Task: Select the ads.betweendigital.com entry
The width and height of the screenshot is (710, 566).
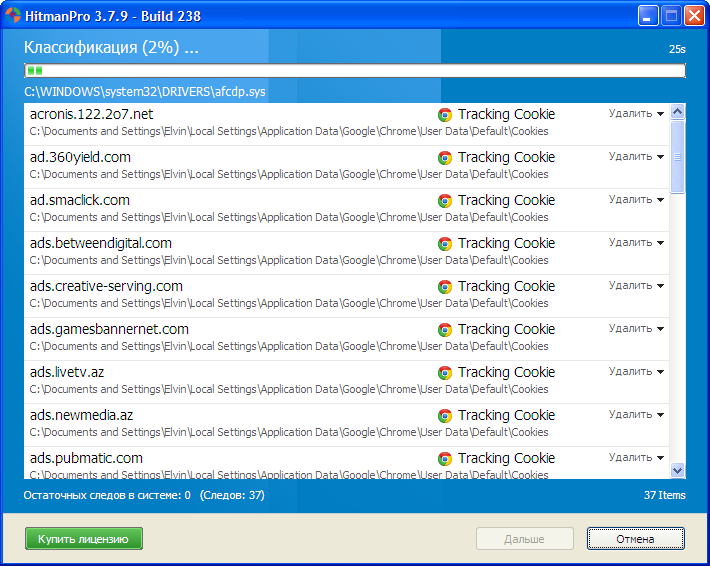Action: click(x=346, y=253)
